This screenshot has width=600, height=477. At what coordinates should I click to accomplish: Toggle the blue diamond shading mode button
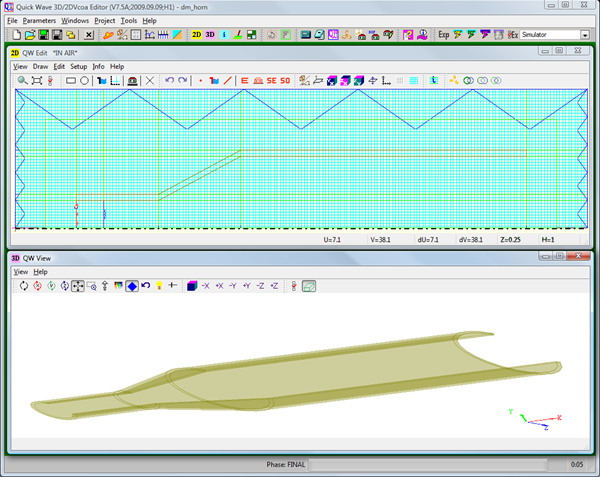click(x=132, y=286)
